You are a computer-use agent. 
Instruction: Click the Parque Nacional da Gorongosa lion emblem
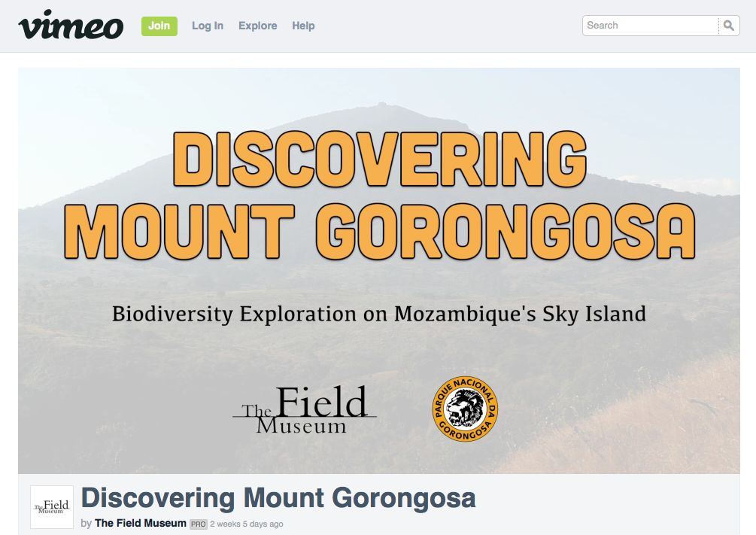465,409
